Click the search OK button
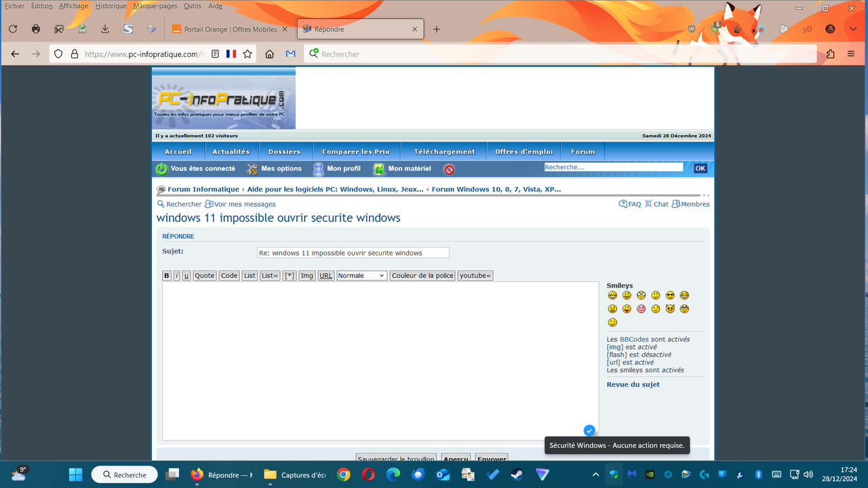This screenshot has width=868, height=488. [701, 168]
